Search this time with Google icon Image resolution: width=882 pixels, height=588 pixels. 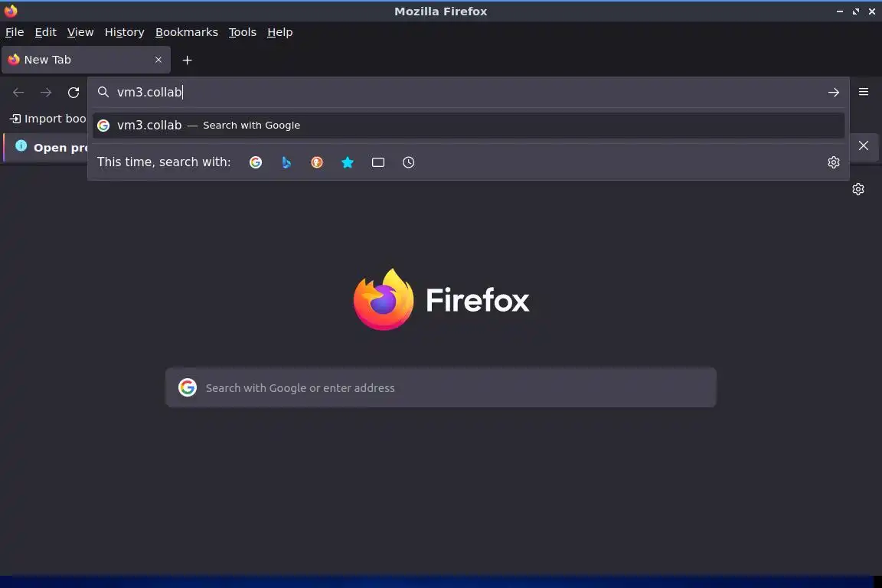click(x=256, y=162)
